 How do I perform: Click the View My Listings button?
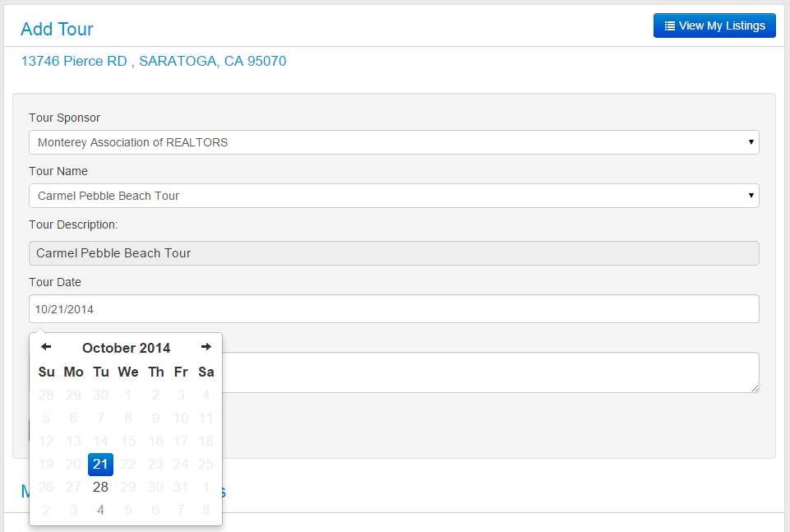point(714,25)
